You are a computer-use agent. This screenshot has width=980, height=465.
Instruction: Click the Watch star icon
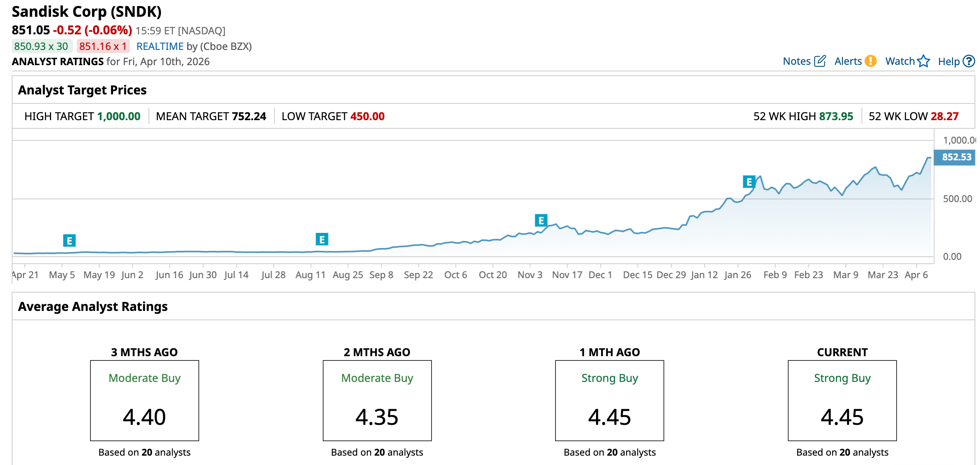click(x=923, y=61)
